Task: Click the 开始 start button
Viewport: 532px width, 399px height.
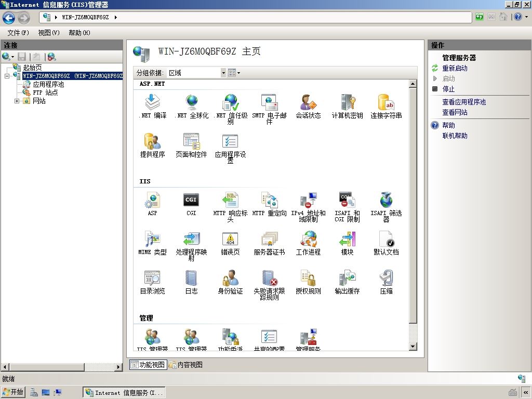Action: 13,392
